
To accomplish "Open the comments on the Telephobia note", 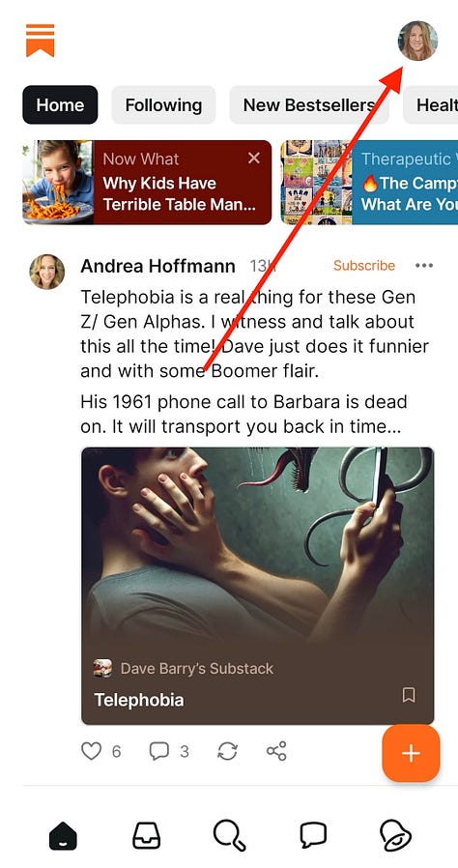I will [158, 751].
